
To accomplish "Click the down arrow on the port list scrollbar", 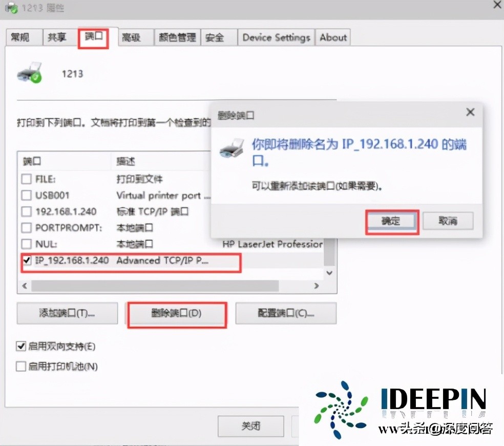I will 329,273.
